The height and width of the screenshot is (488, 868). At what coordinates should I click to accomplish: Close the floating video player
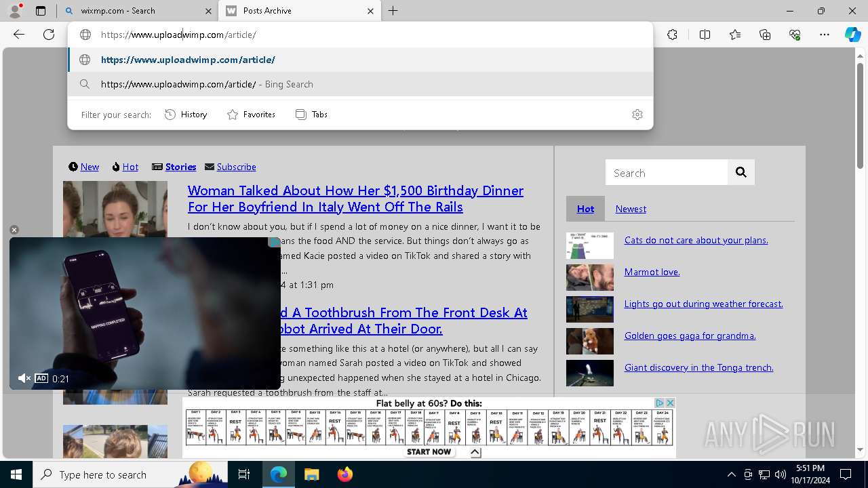click(x=14, y=230)
